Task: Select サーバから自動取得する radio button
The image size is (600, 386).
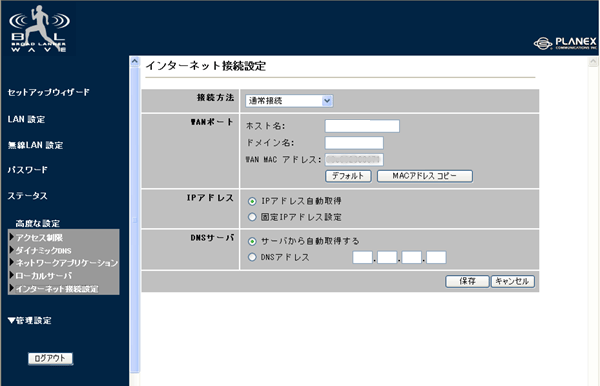Action: coord(252,241)
